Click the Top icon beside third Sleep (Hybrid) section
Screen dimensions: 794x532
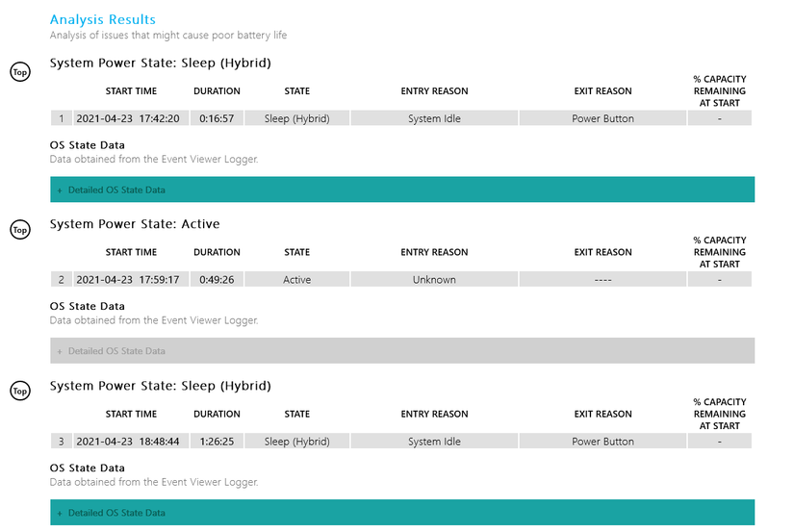[20, 391]
